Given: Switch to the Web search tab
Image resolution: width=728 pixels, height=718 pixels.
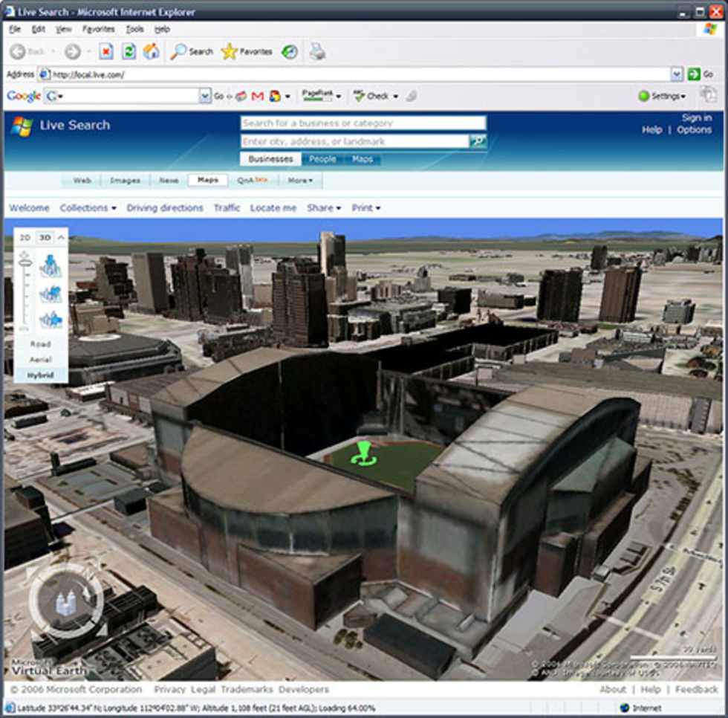Looking at the screenshot, I should 82,180.
